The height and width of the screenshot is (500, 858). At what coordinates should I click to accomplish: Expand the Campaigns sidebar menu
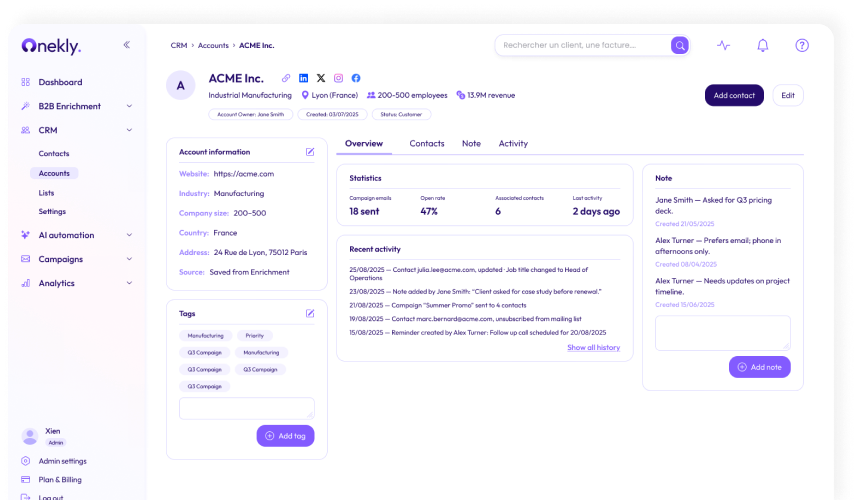129,259
